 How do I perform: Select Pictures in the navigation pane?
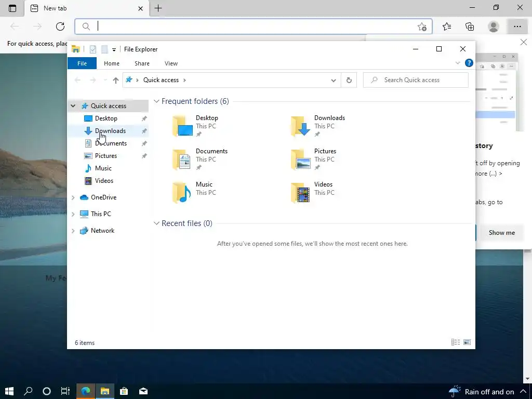(x=106, y=156)
